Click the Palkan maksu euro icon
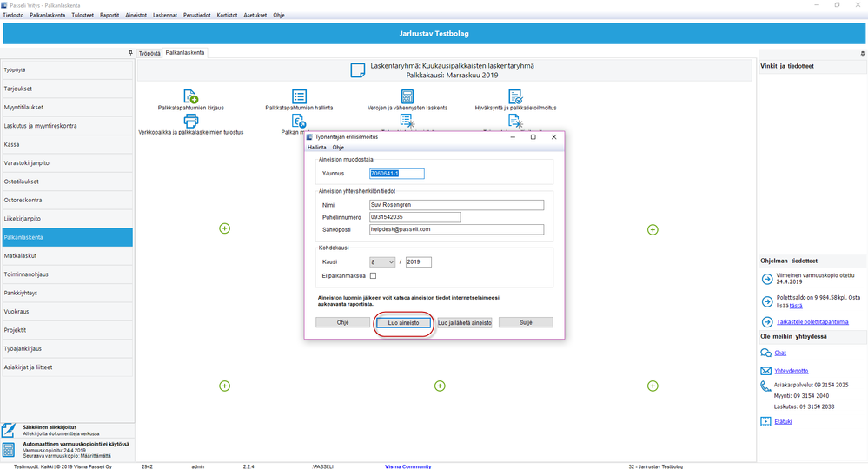 point(299,121)
